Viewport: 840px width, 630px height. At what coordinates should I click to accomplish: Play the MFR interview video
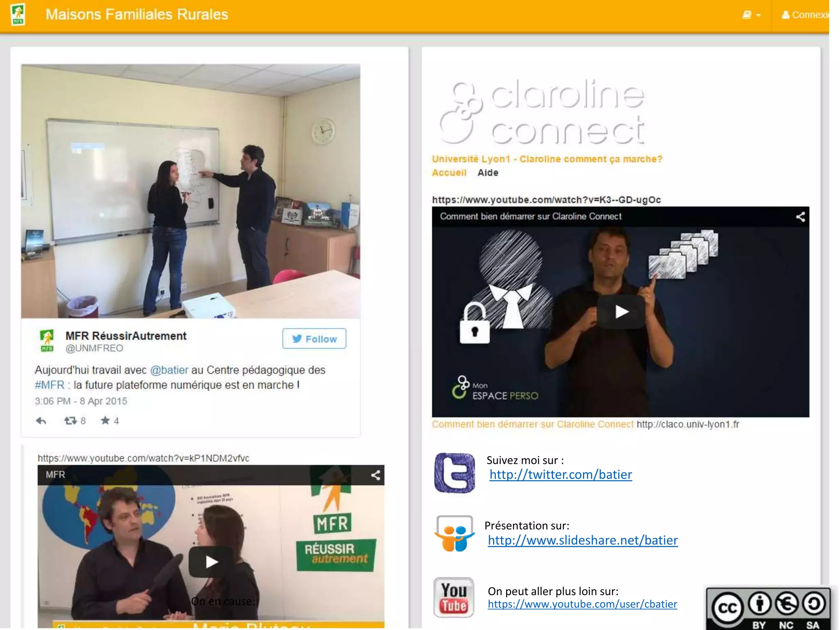pyautogui.click(x=211, y=562)
